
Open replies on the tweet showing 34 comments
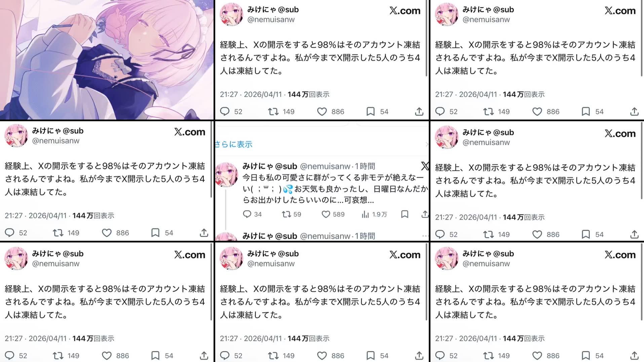coord(252,214)
